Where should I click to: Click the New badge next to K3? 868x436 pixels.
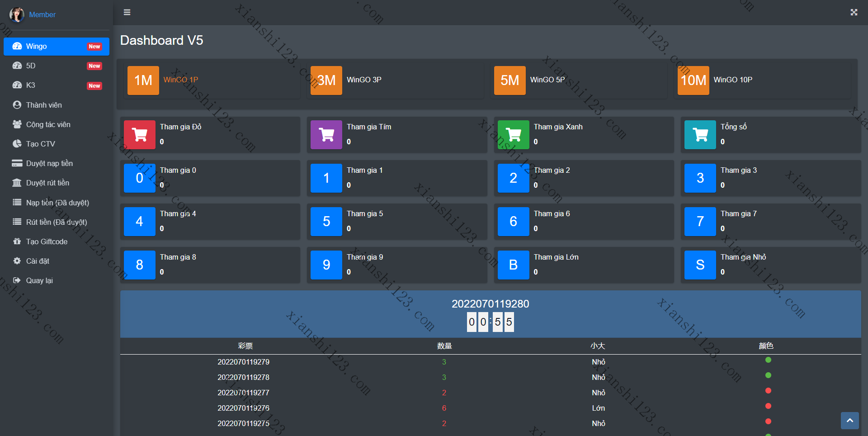tap(94, 86)
